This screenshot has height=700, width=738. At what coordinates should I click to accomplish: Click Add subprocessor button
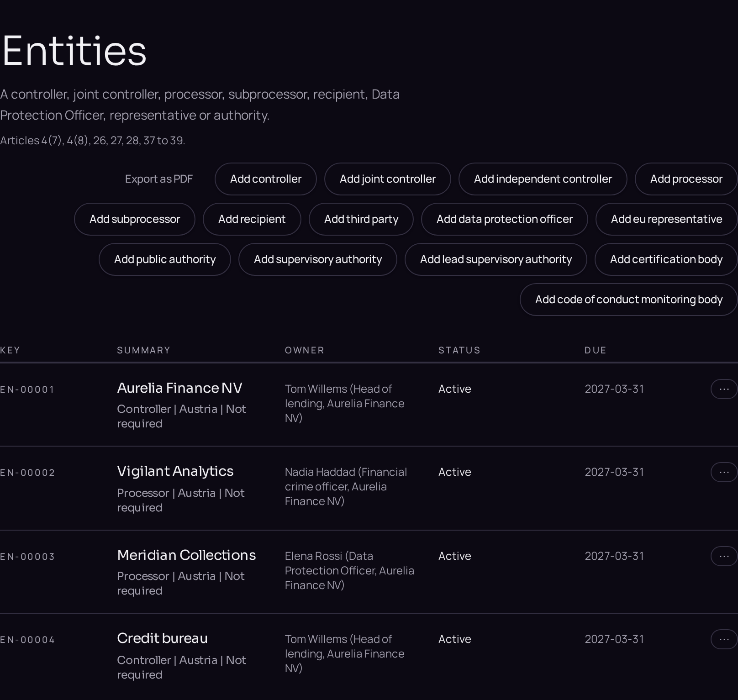(135, 219)
